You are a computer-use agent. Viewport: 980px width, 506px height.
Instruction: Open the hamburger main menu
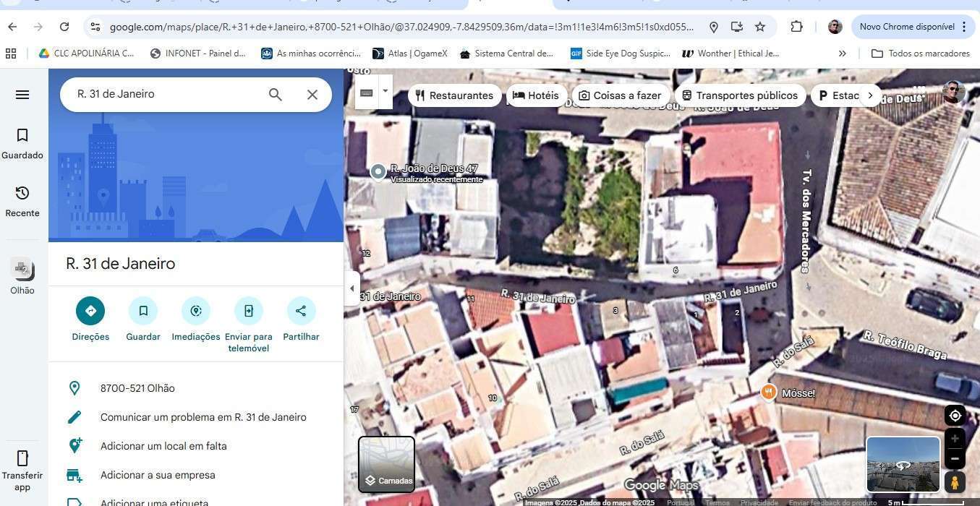coord(22,95)
